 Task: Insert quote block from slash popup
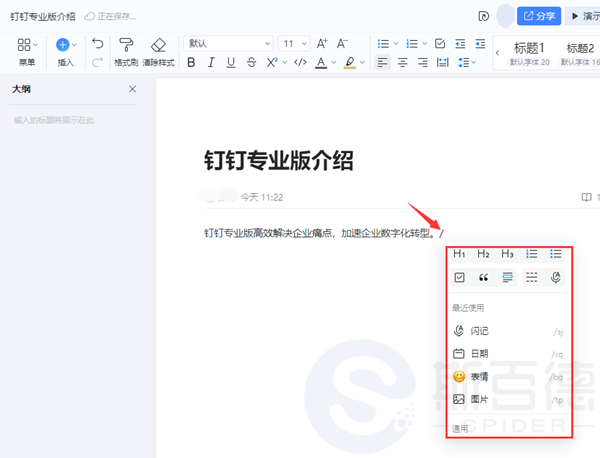point(484,277)
